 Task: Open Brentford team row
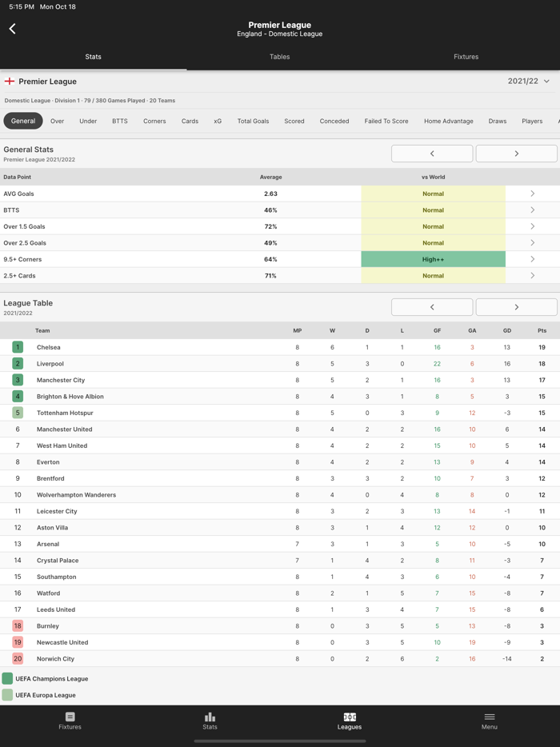click(x=280, y=478)
